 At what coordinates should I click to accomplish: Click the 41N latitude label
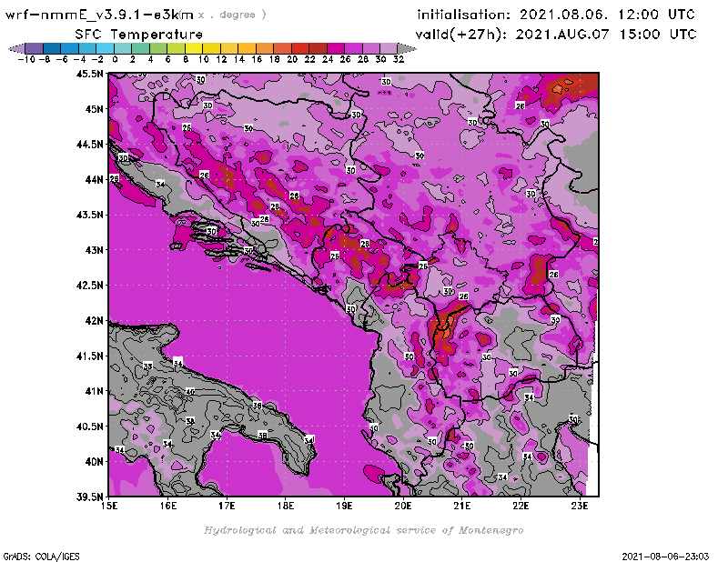tap(95, 391)
